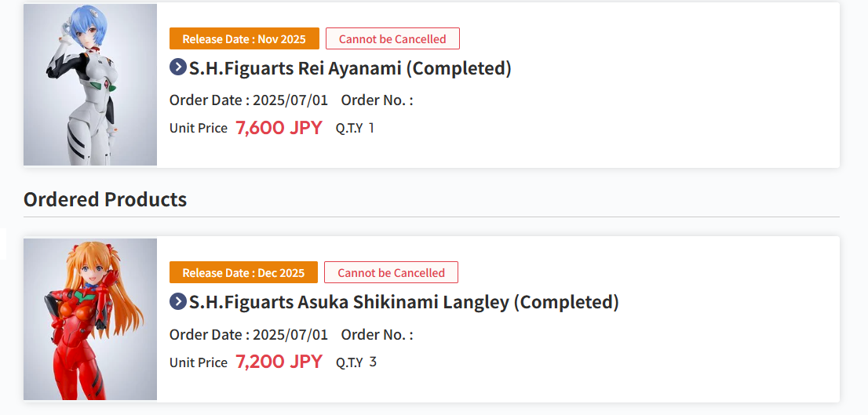Image resolution: width=868 pixels, height=415 pixels.
Task: Click the Q.T.Y 1 quantity on Rei order
Action: 355,129
